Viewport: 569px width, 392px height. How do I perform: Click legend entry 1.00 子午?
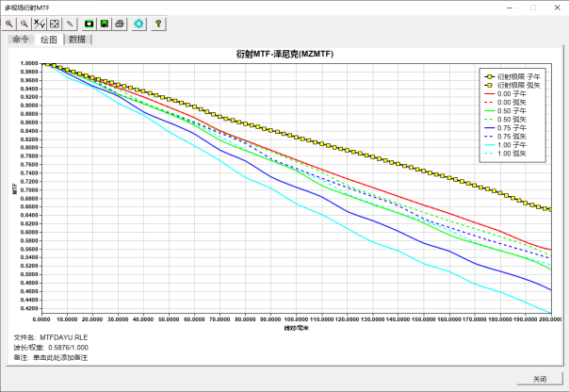coord(506,145)
